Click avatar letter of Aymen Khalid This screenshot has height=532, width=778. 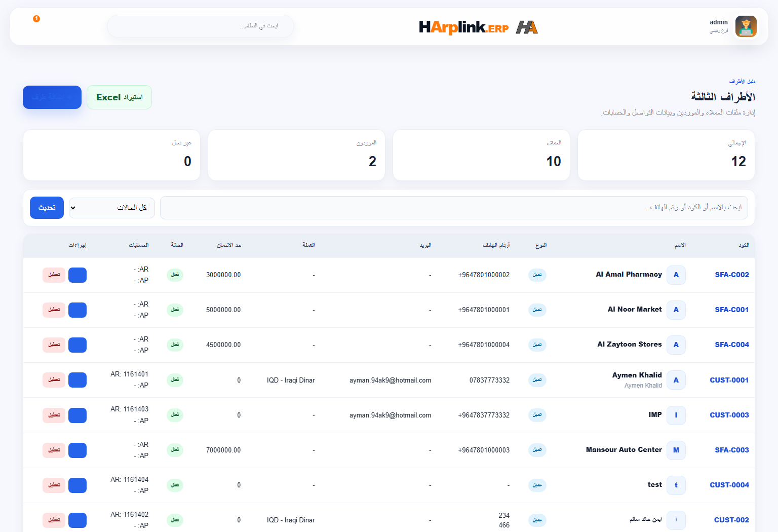676,380
